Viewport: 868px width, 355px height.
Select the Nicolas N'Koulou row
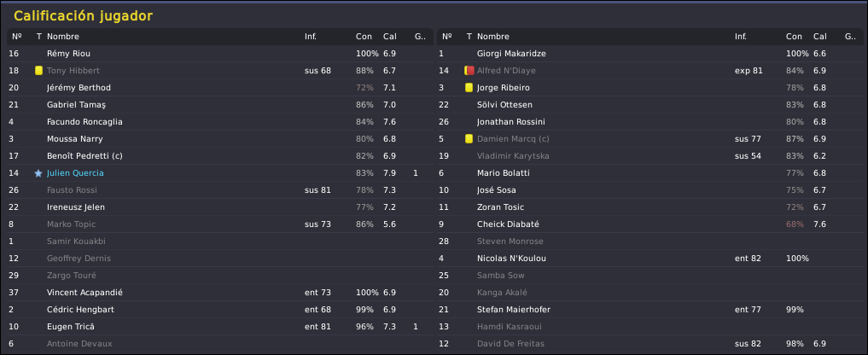tap(650, 259)
